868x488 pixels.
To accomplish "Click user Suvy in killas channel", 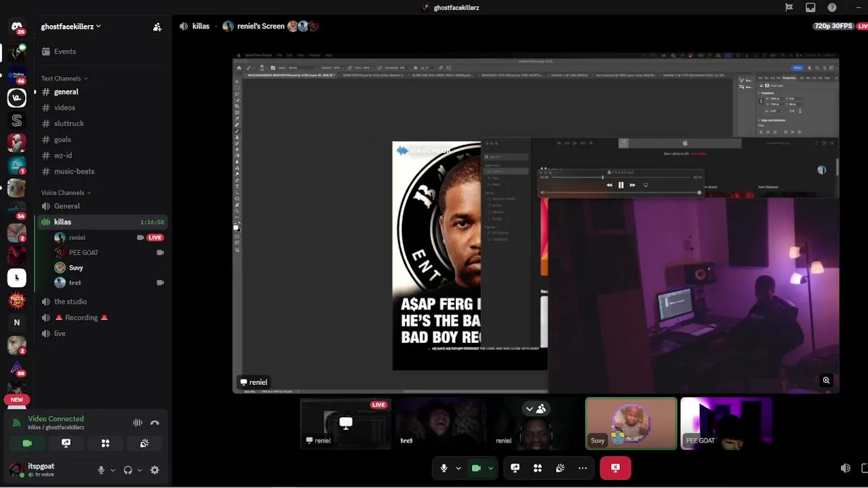I will click(x=109, y=268).
